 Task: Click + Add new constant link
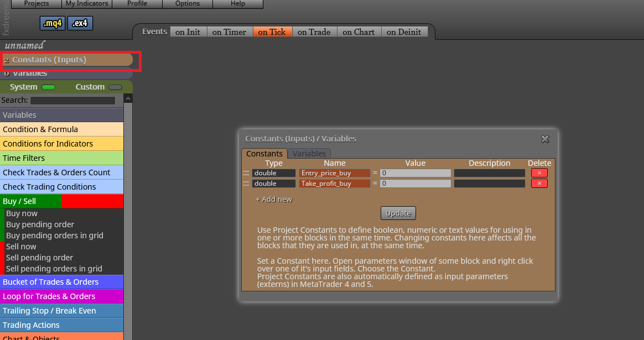pyautogui.click(x=273, y=199)
